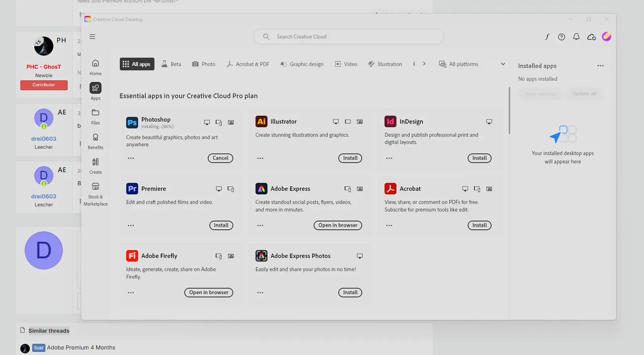Go to Home in the sidebar
Image resolution: width=644 pixels, height=355 pixels.
point(96,67)
